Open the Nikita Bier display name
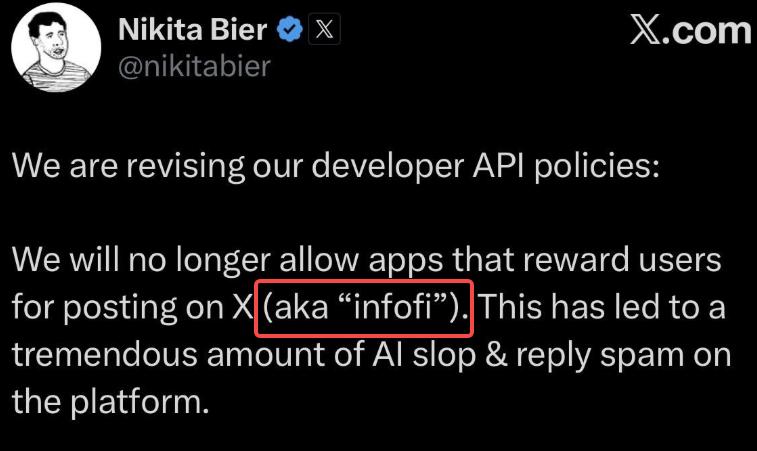Screen dimensions: 757x451 pyautogui.click(x=192, y=31)
